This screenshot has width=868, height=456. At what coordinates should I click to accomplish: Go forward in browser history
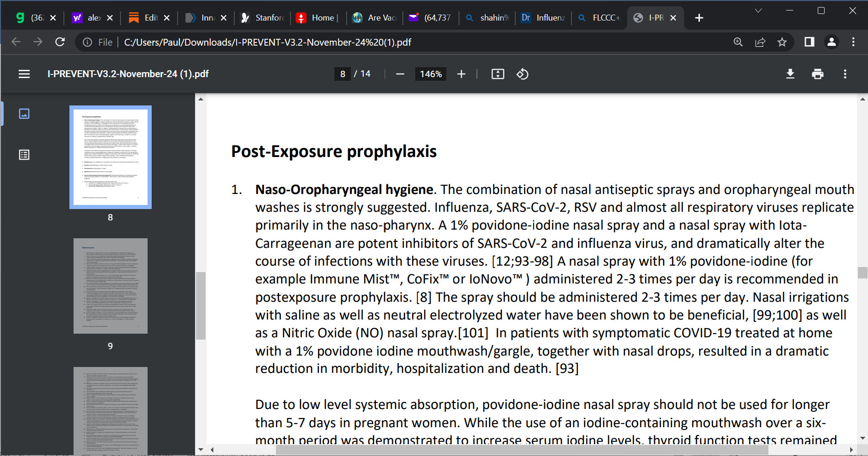tap(38, 42)
